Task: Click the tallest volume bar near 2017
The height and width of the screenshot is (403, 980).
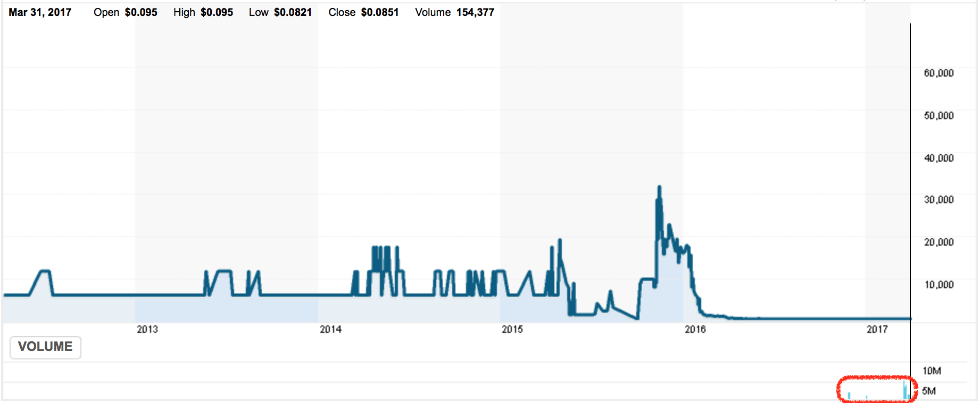Action: pos(904,390)
